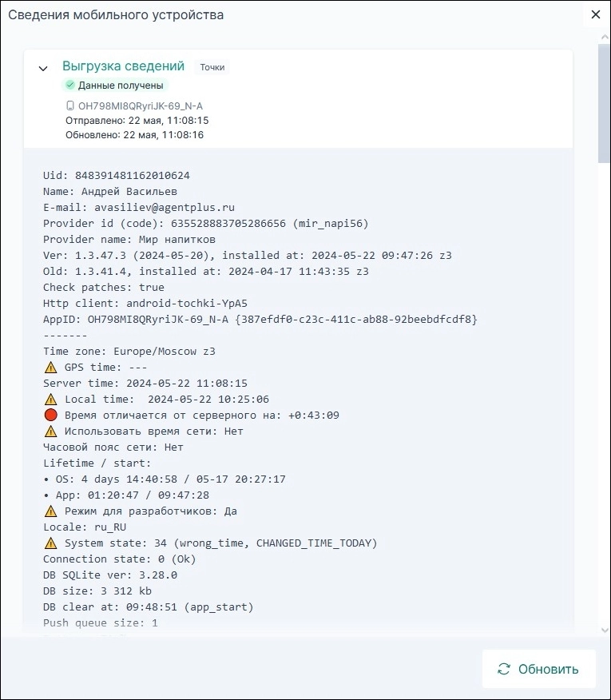Click the scrollbar up arrow

tap(604, 37)
